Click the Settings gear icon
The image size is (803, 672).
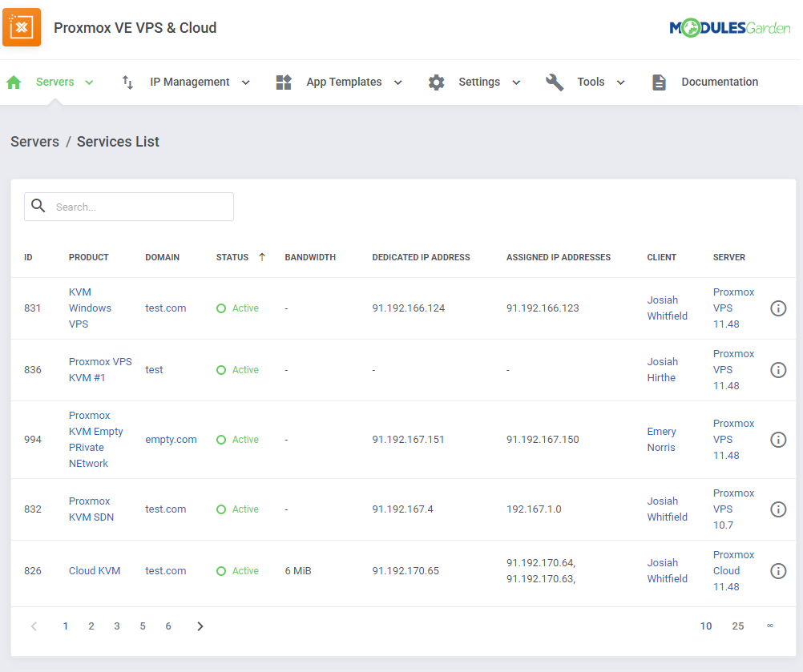point(436,82)
